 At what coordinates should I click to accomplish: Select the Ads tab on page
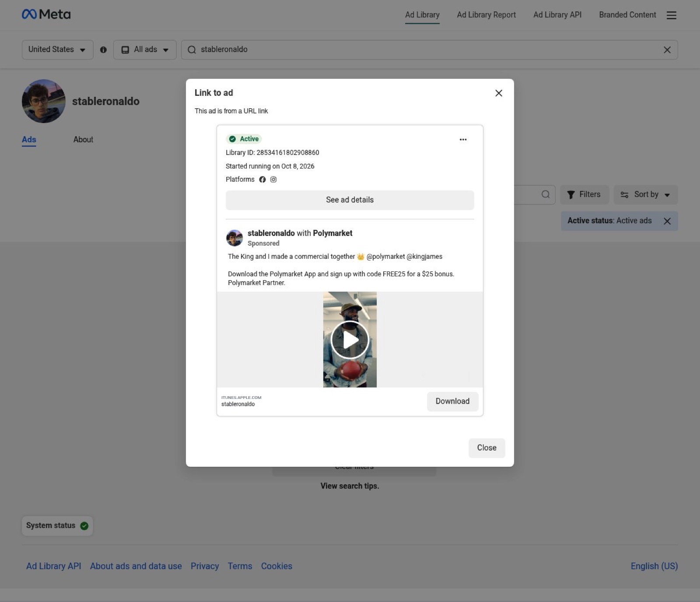[x=29, y=140]
